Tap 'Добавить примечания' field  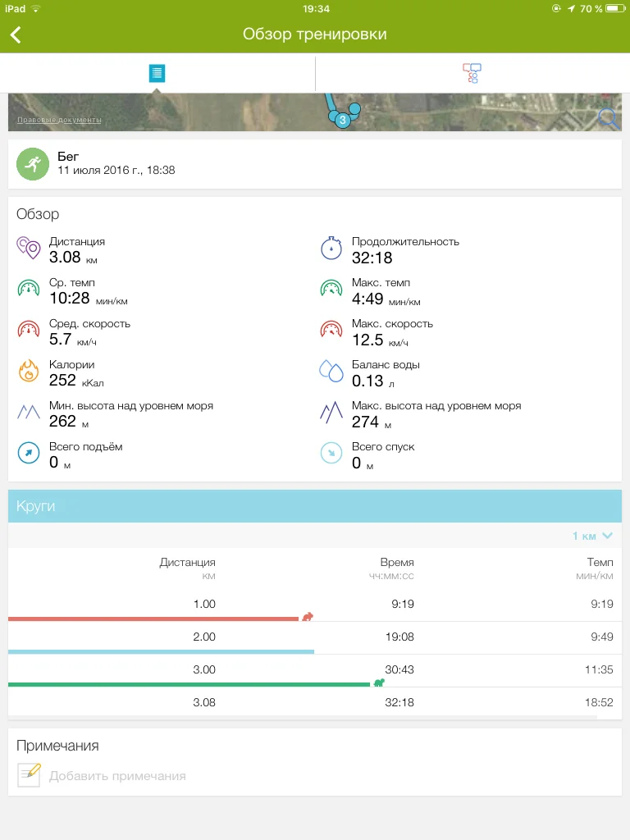click(x=117, y=776)
